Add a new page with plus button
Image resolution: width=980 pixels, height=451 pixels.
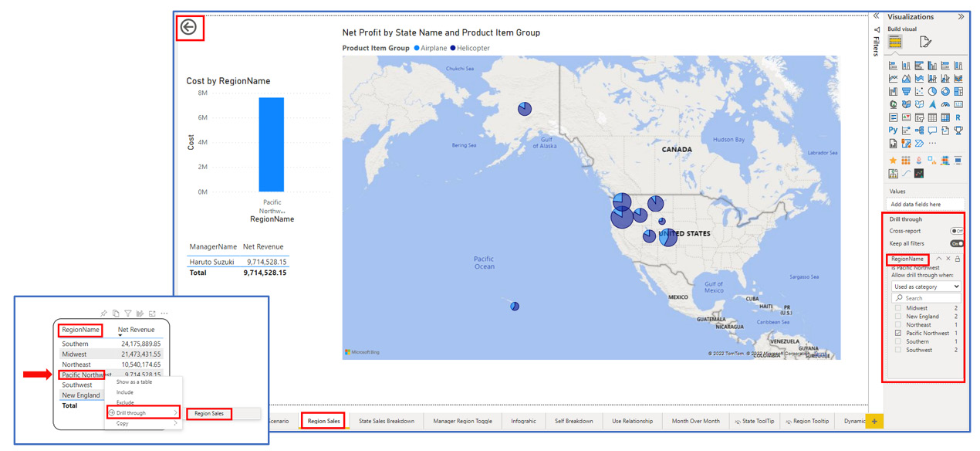pyautogui.click(x=874, y=421)
